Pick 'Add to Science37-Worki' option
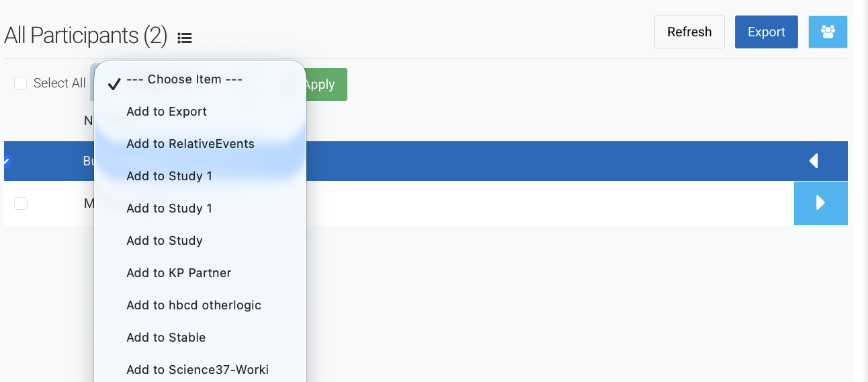The width and height of the screenshot is (868, 382). 198,370
